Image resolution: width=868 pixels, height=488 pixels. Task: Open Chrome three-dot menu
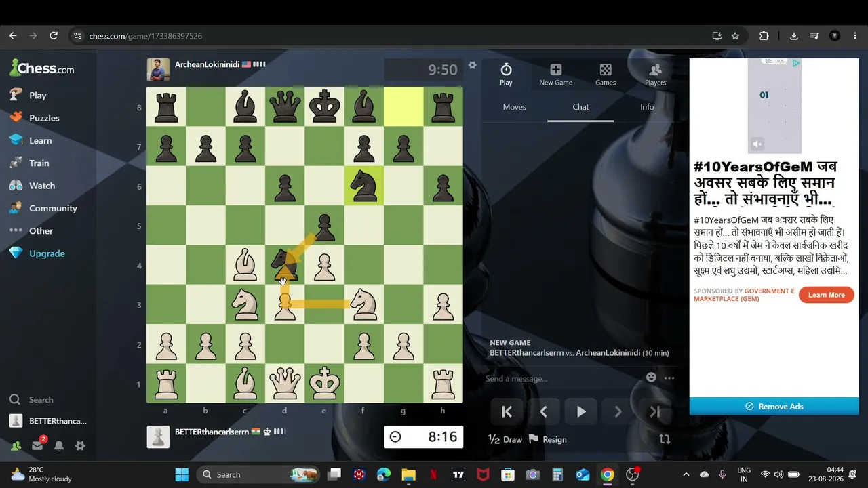pyautogui.click(x=855, y=36)
